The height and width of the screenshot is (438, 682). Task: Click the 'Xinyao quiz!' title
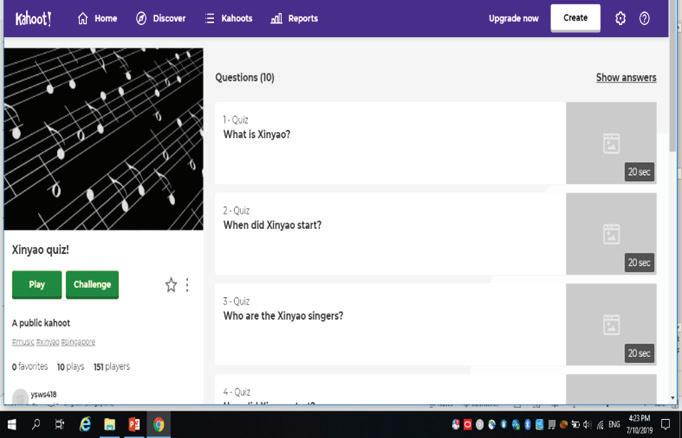[40, 250]
